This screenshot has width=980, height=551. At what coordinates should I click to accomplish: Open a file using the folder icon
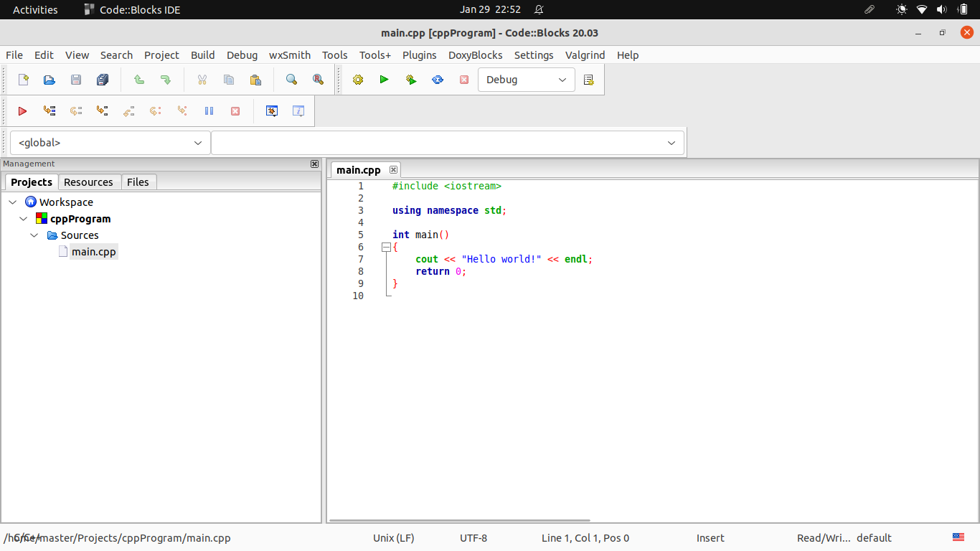[50, 80]
